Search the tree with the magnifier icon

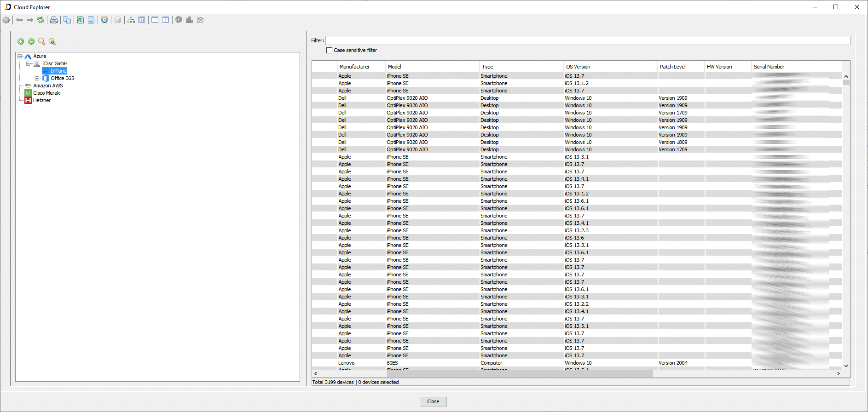coord(42,41)
